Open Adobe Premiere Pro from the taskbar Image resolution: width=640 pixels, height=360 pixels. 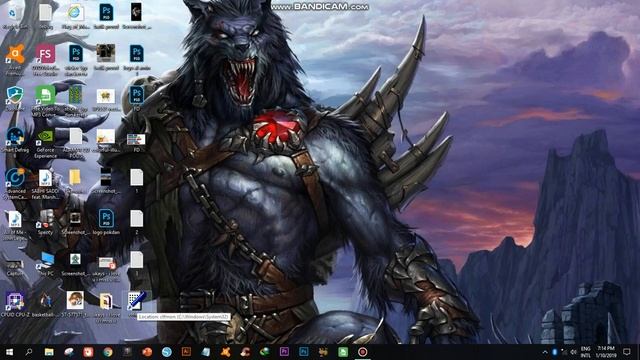[284, 352]
